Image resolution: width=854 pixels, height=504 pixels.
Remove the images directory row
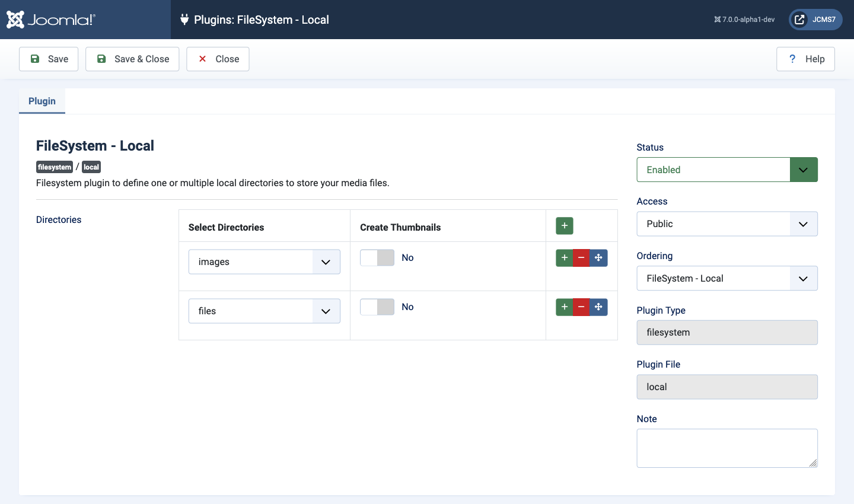[581, 258]
